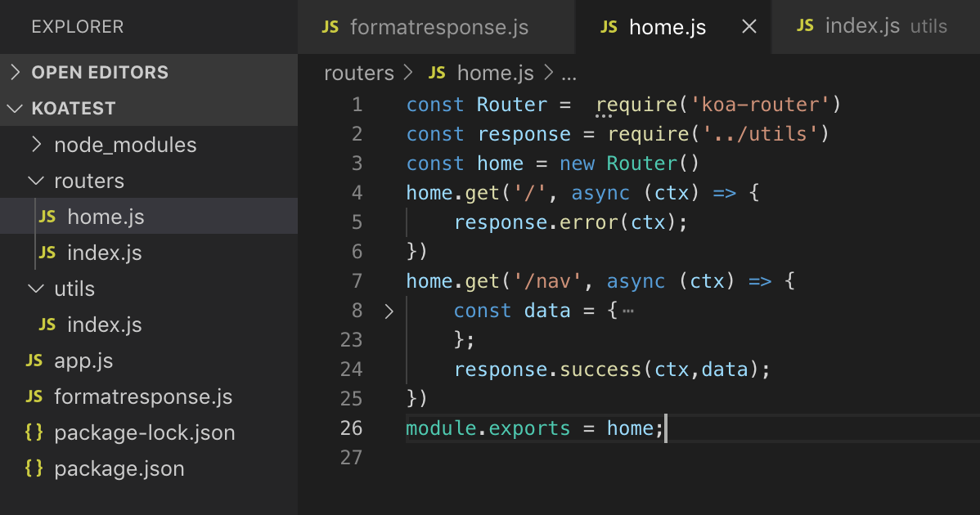The height and width of the screenshot is (515, 980).
Task: Unfold collapsed code at line 8
Action: 389,311
